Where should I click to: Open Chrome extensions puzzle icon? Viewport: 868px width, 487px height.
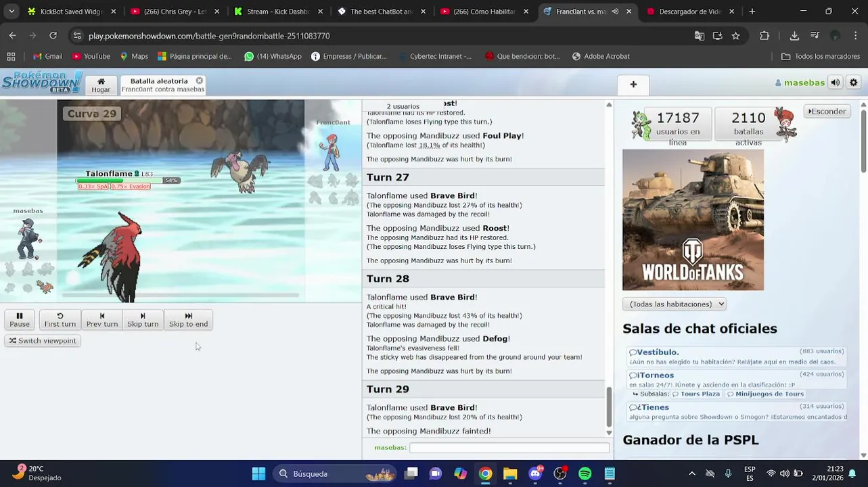(764, 36)
